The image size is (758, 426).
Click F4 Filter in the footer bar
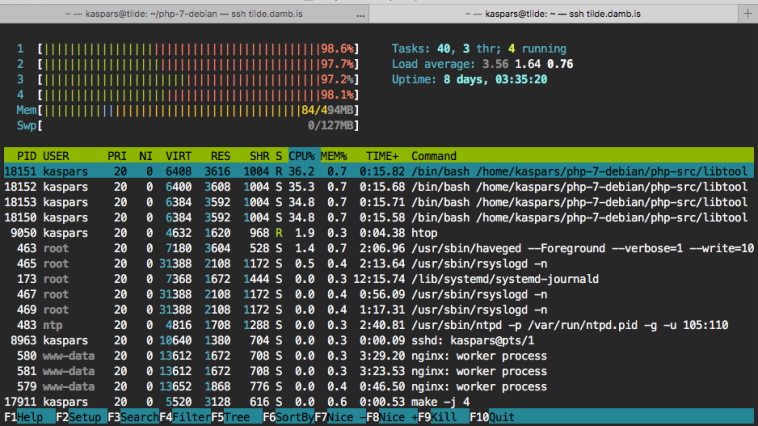click(185, 417)
